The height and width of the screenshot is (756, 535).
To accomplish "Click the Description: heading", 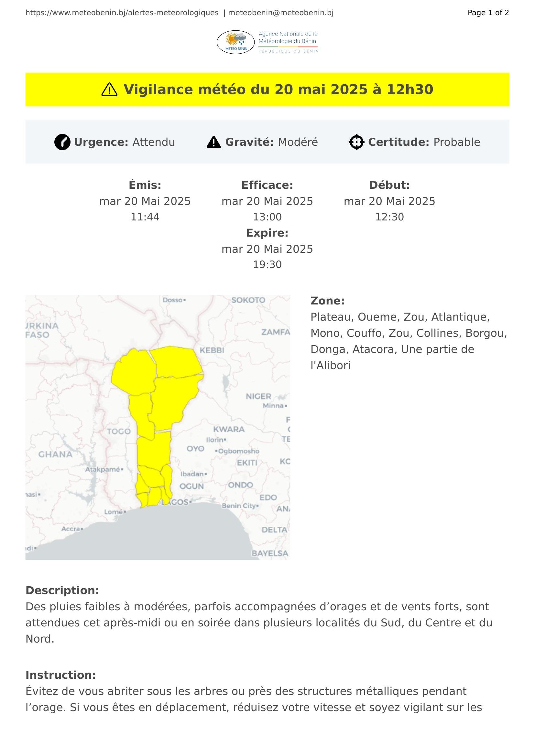I will (62, 591).
